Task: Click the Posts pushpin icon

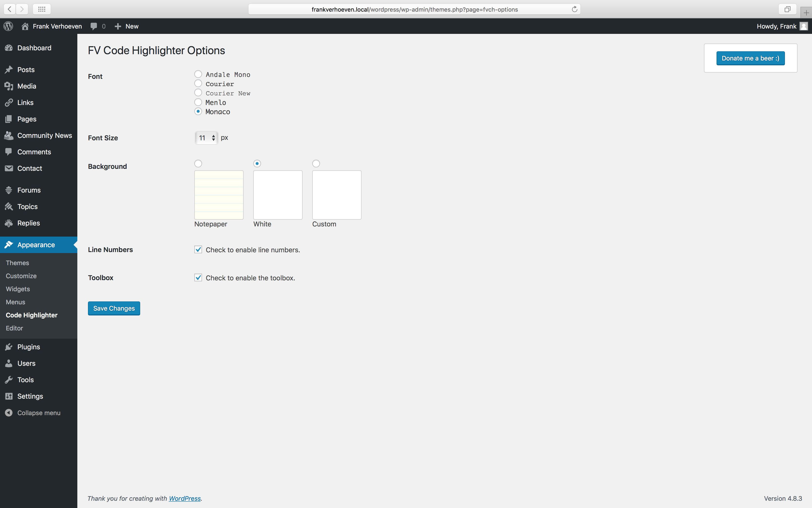Action: (x=9, y=70)
